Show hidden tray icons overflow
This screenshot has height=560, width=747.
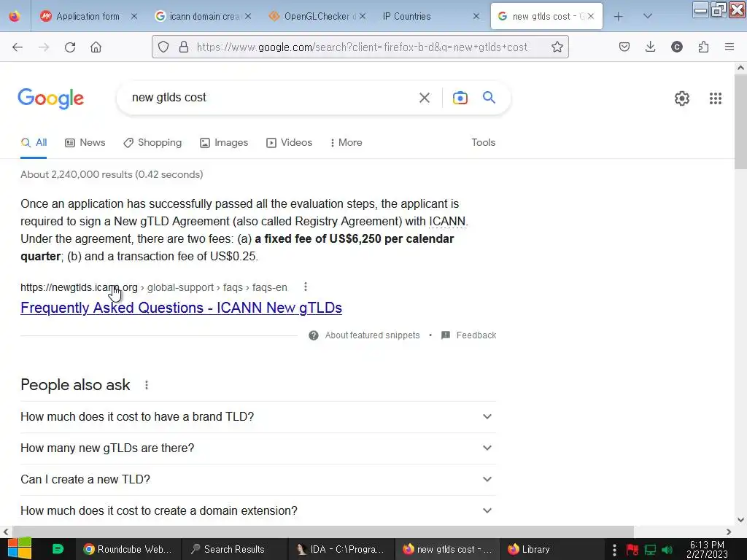[x=614, y=550]
